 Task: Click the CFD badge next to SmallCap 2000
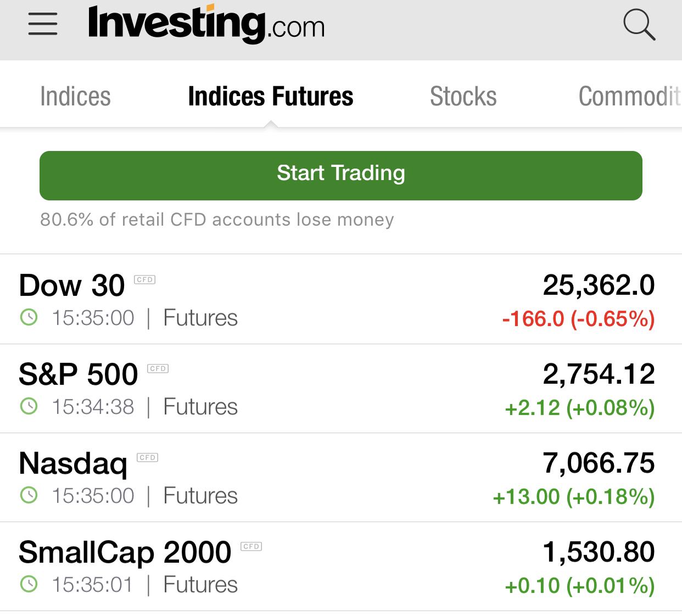(x=251, y=546)
